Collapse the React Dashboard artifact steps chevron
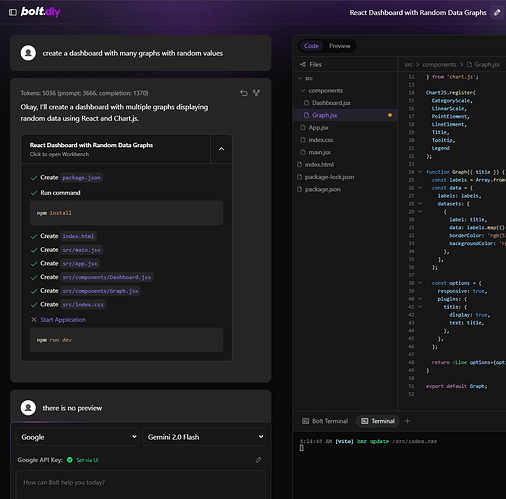This screenshot has width=506, height=499. 221,149
